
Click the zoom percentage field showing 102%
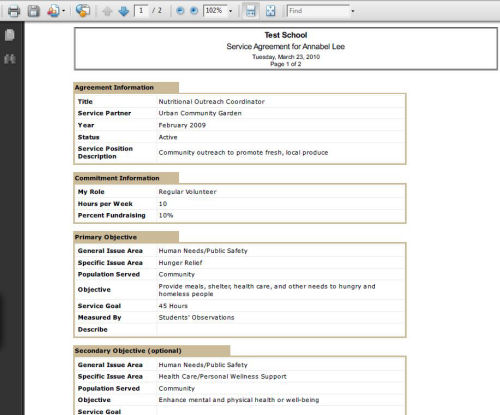(215, 11)
